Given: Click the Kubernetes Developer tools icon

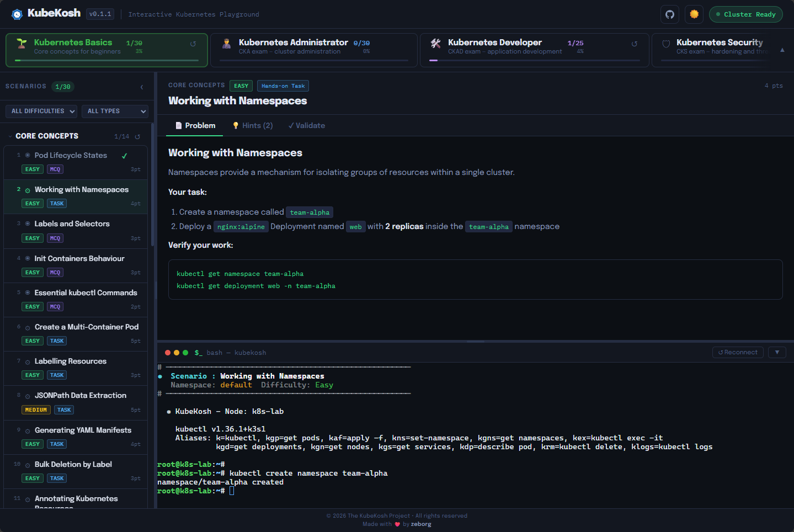Looking at the screenshot, I should (435, 44).
